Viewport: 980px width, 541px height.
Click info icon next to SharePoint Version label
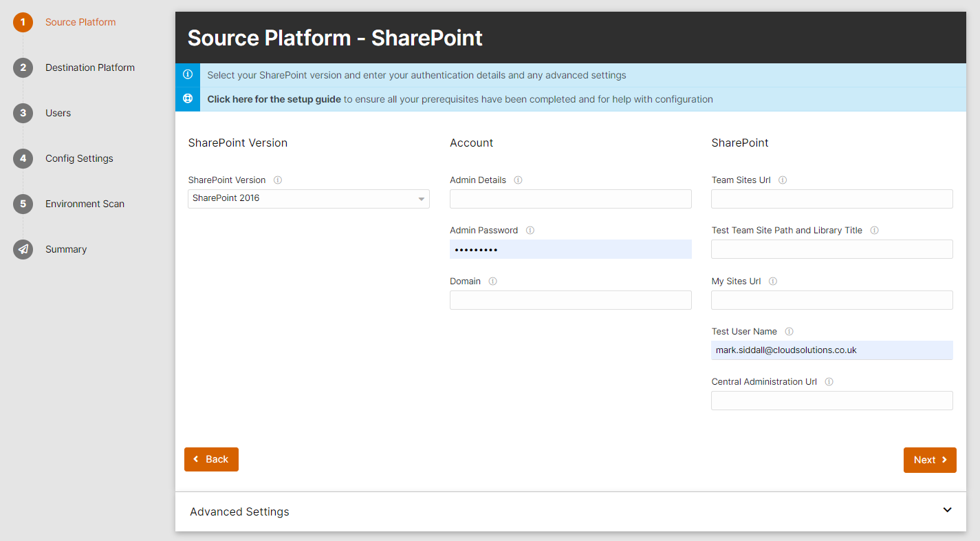pyautogui.click(x=278, y=180)
